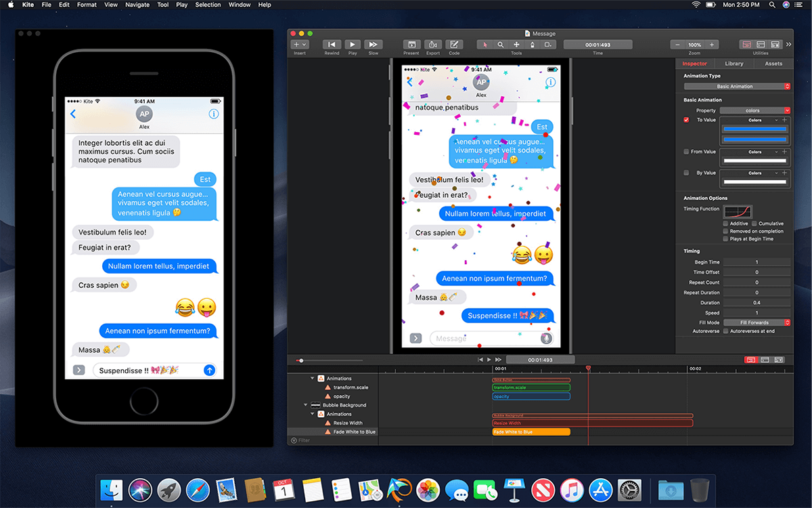
Task: Toggle the middle Utilities panel icon
Action: coord(761,45)
